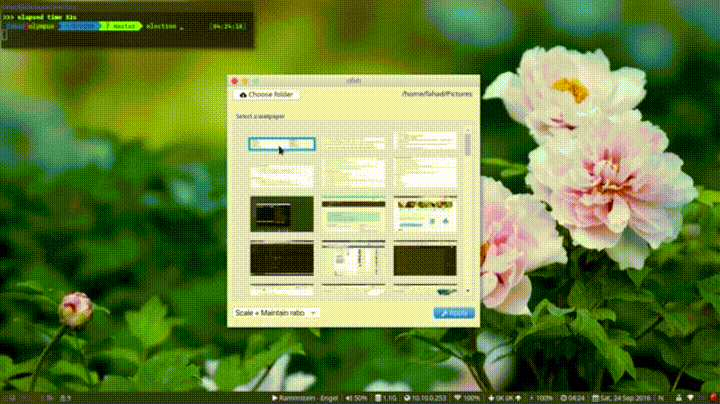Click the master git branch segment in the terminal
Screen dimensions: 720x404
coord(121,26)
